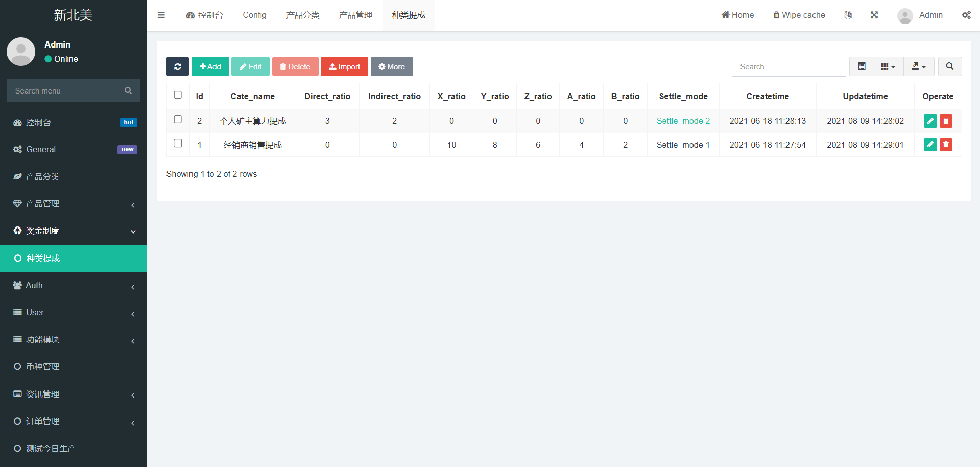
Task: Check the checkbox for 个人矿主算力提成 row
Action: [x=178, y=120]
